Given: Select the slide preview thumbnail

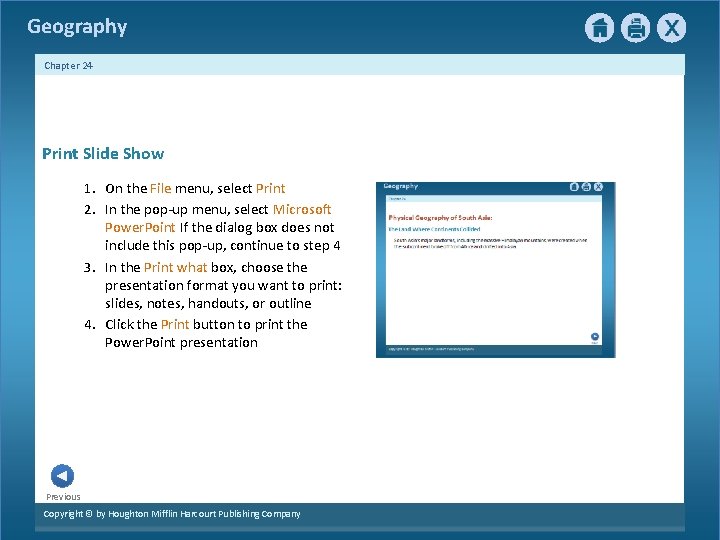Looking at the screenshot, I should point(495,270).
